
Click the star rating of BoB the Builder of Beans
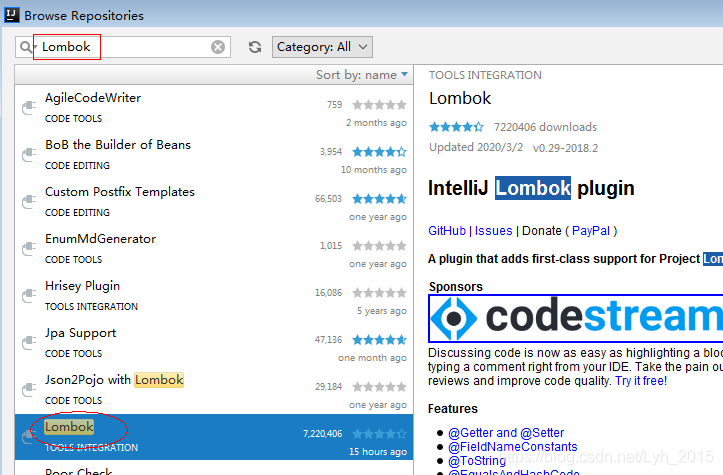pyautogui.click(x=379, y=152)
